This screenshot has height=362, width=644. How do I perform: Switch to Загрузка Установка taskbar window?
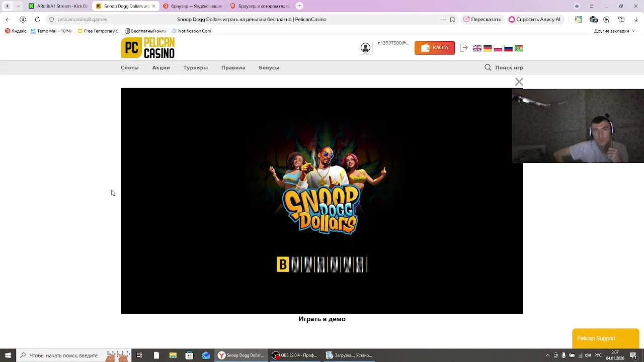pyautogui.click(x=349, y=355)
